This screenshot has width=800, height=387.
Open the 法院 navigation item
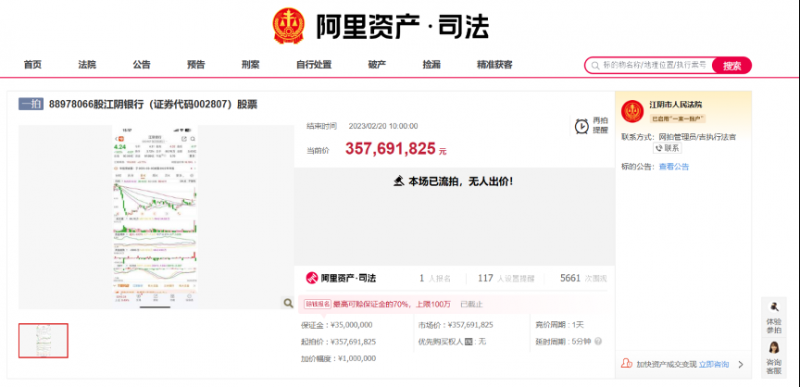(87, 65)
